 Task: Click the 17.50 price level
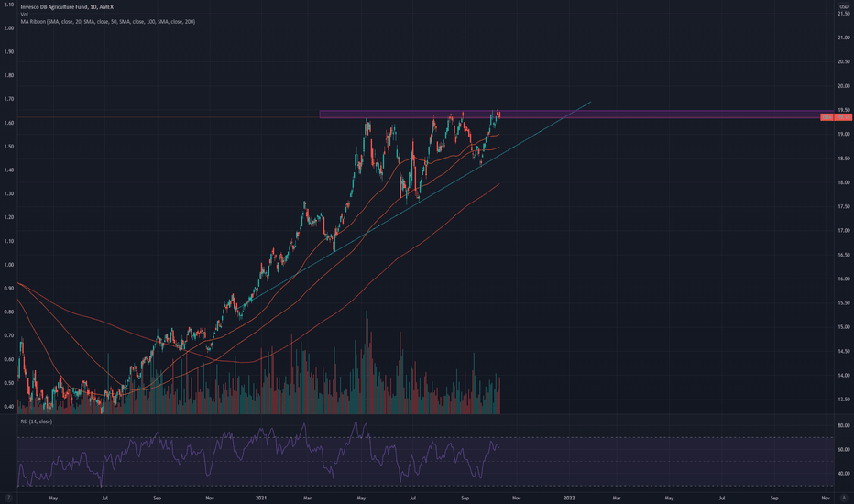[844, 206]
